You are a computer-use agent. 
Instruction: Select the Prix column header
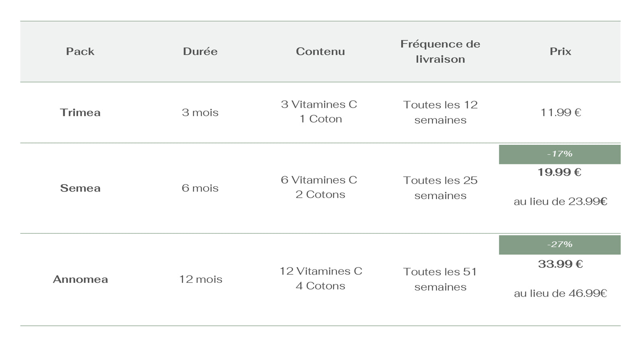560,51
